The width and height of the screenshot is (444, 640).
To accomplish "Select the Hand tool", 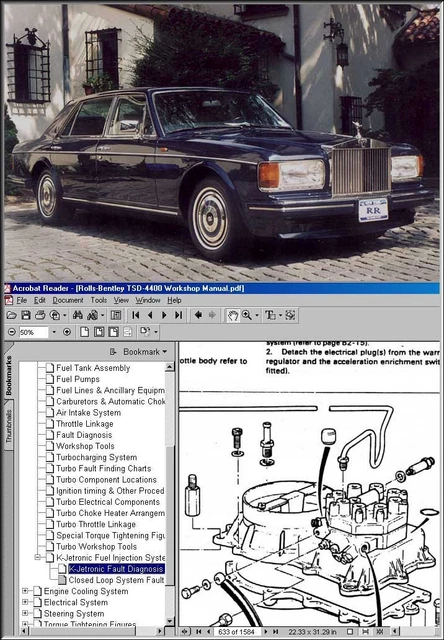I will 233,315.
